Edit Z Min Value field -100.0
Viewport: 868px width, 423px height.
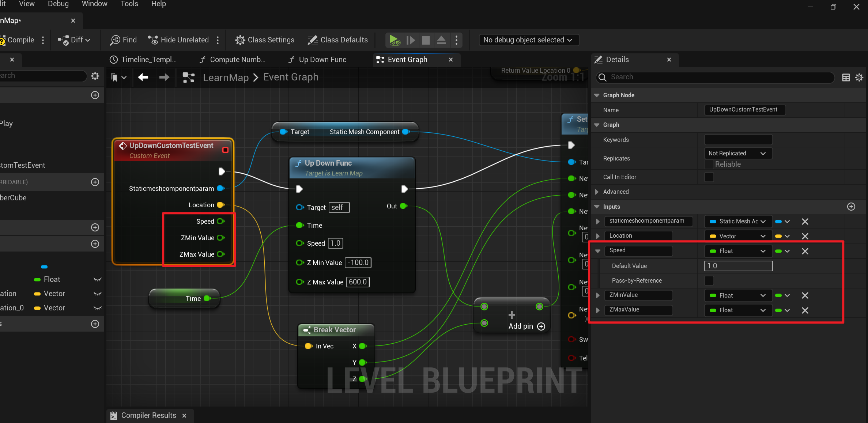coord(358,263)
